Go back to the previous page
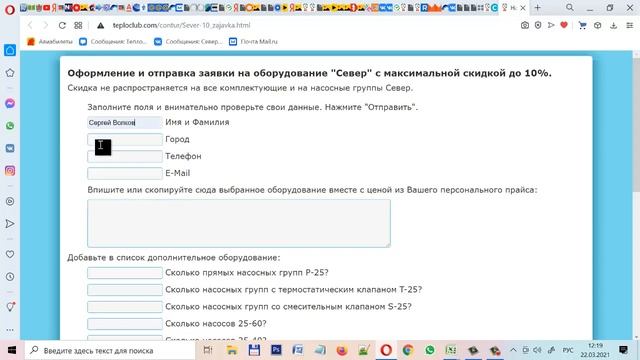This screenshot has width=640, height=360. coord(30,25)
